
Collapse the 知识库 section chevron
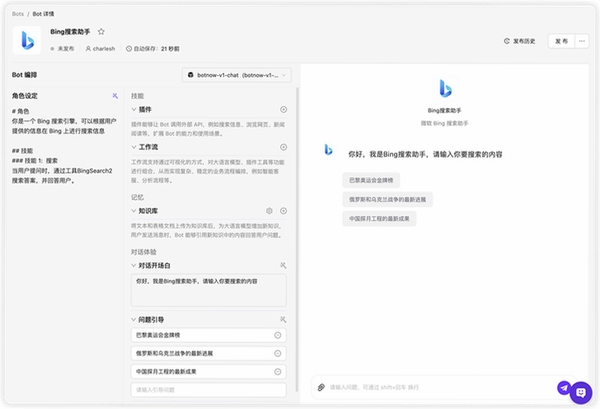(x=134, y=211)
